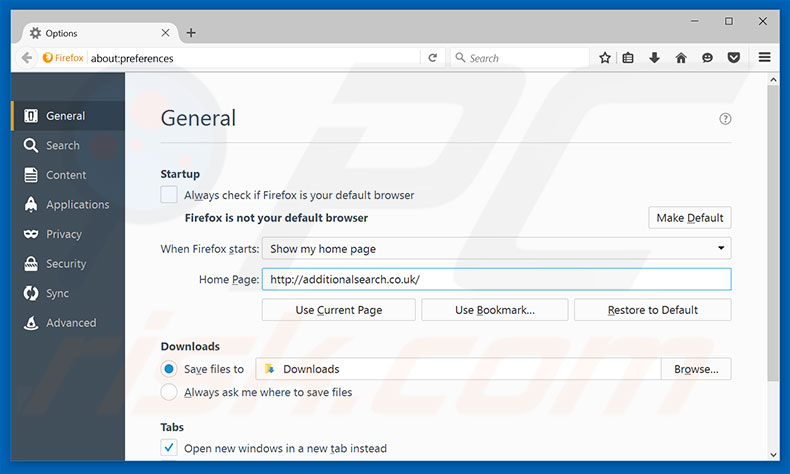Click Make Default button

coord(690,218)
